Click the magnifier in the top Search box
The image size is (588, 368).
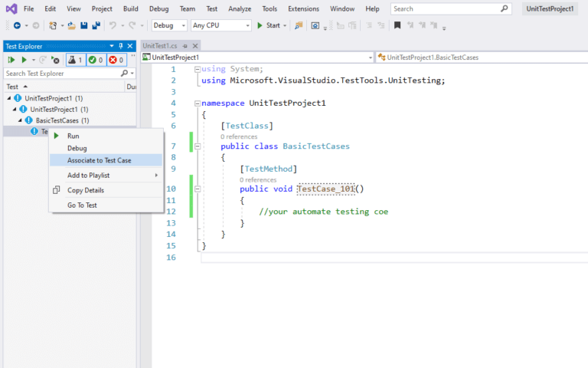pyautogui.click(x=505, y=8)
